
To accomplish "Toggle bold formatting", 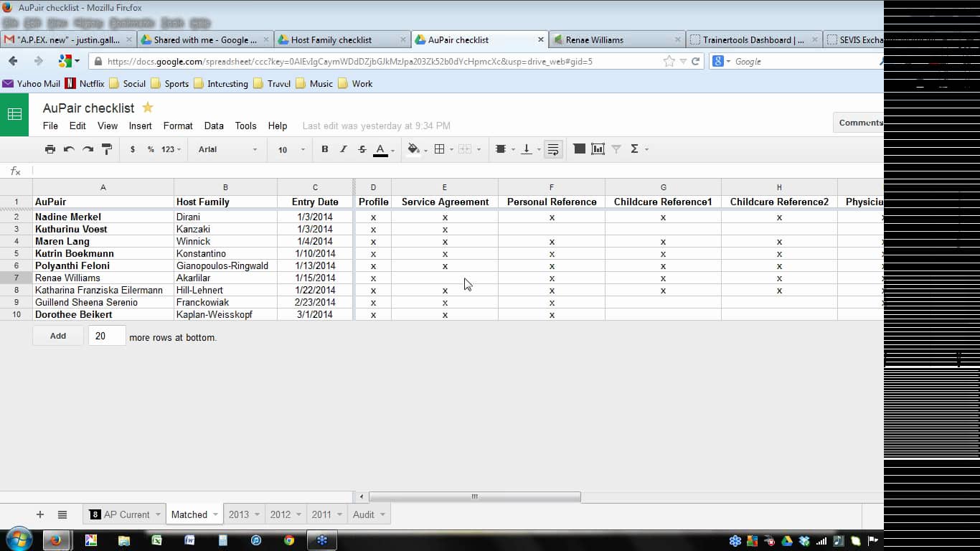I will pos(325,149).
